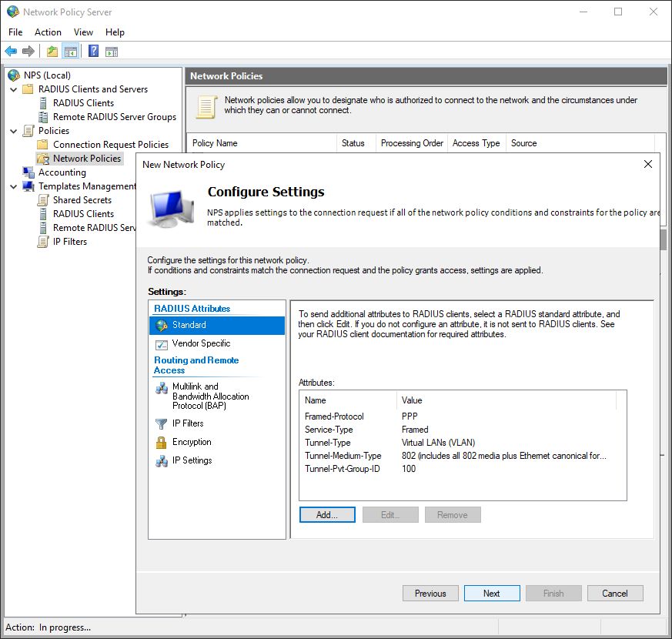Click the Templates Management computer icon

pyautogui.click(x=28, y=186)
